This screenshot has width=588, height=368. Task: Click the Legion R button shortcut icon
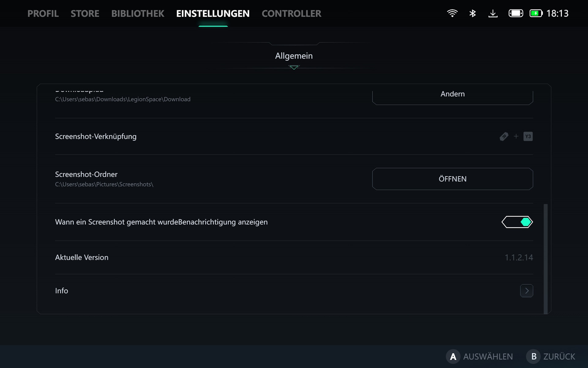click(504, 136)
